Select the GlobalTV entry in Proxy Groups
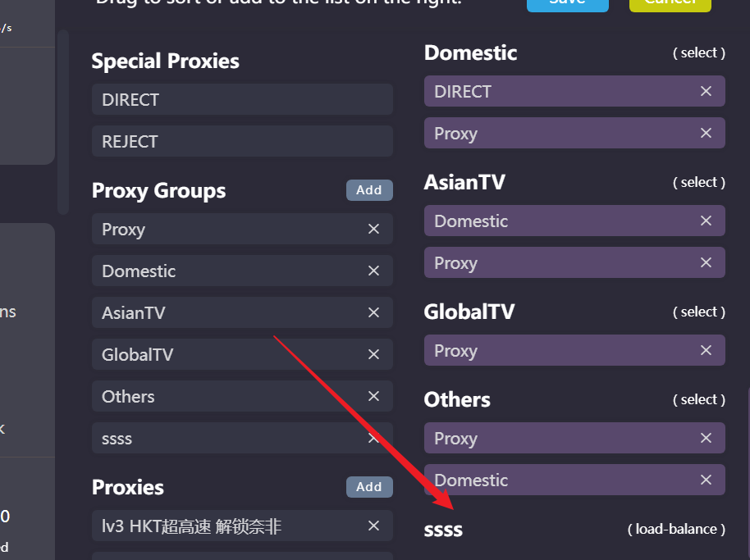The height and width of the screenshot is (560, 750). (243, 354)
